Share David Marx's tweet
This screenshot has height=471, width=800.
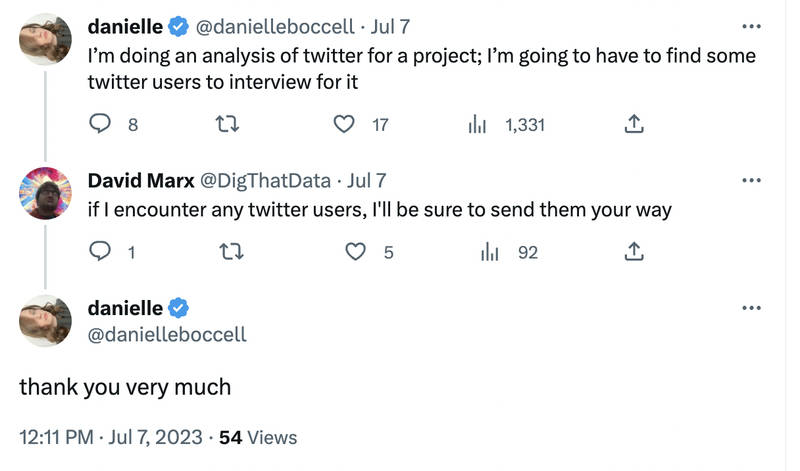pyautogui.click(x=634, y=252)
